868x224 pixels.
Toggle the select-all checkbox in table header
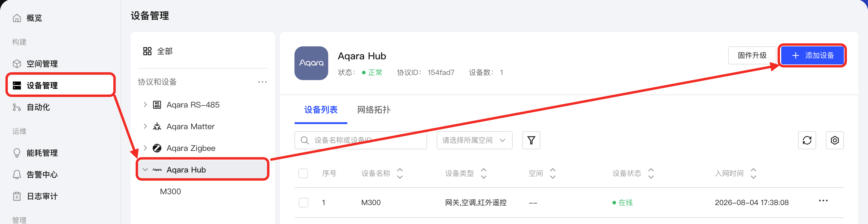(303, 173)
